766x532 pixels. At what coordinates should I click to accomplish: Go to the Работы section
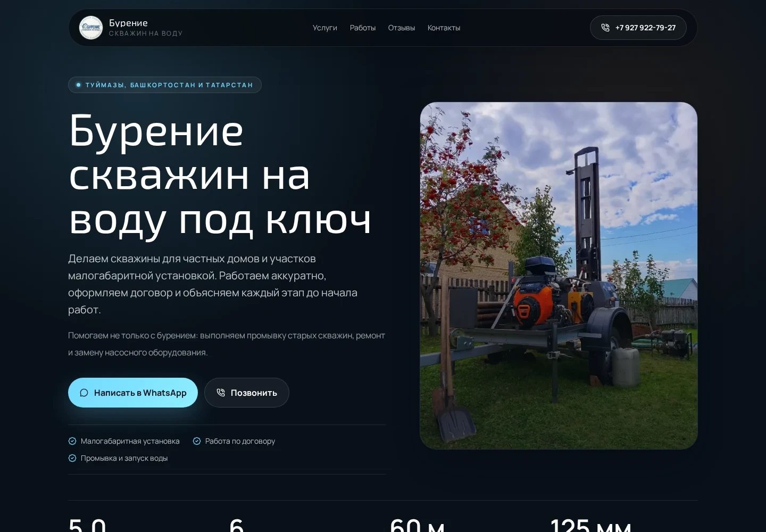click(363, 28)
